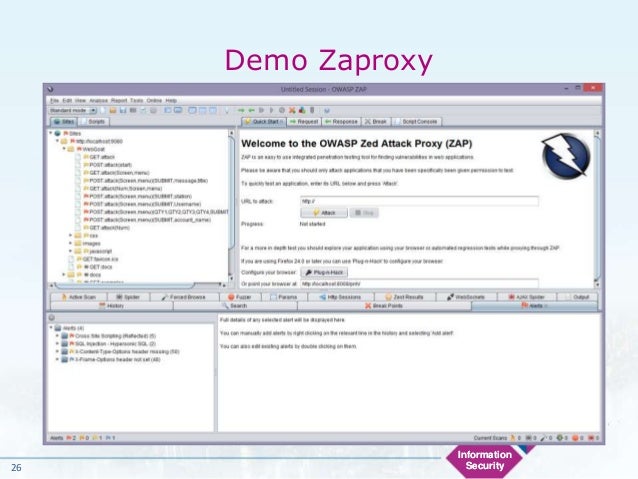Click the blue round icon at toolbar end

click(327, 110)
